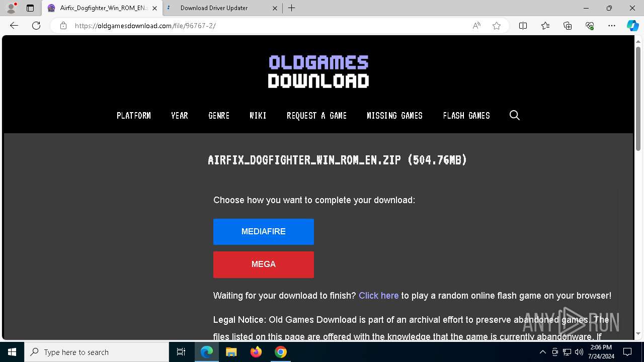Open a new tab with plus button
644x362 pixels.
click(292, 8)
